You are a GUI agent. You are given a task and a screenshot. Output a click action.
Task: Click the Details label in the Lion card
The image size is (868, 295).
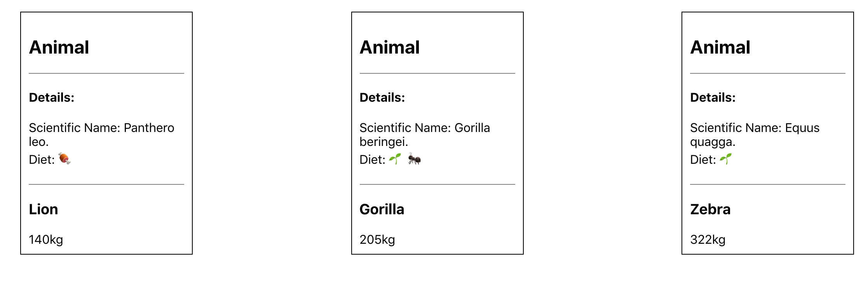52,97
